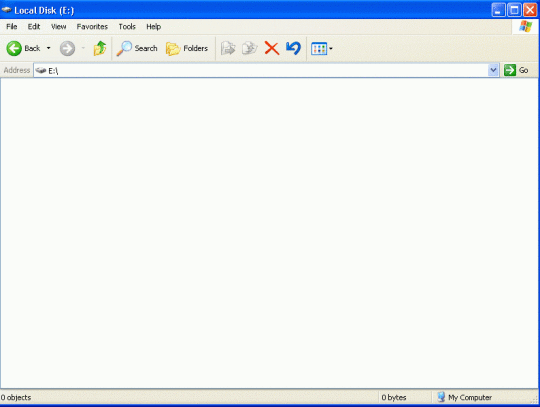
Task: Maximize the Local Disk (E:) window
Action: [x=514, y=10]
